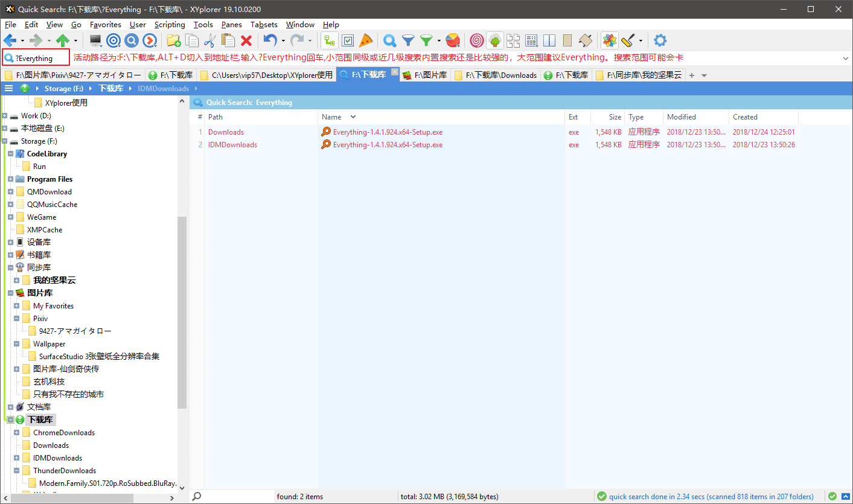
Task: Open Configuration blue gear icon
Action: click(x=660, y=40)
